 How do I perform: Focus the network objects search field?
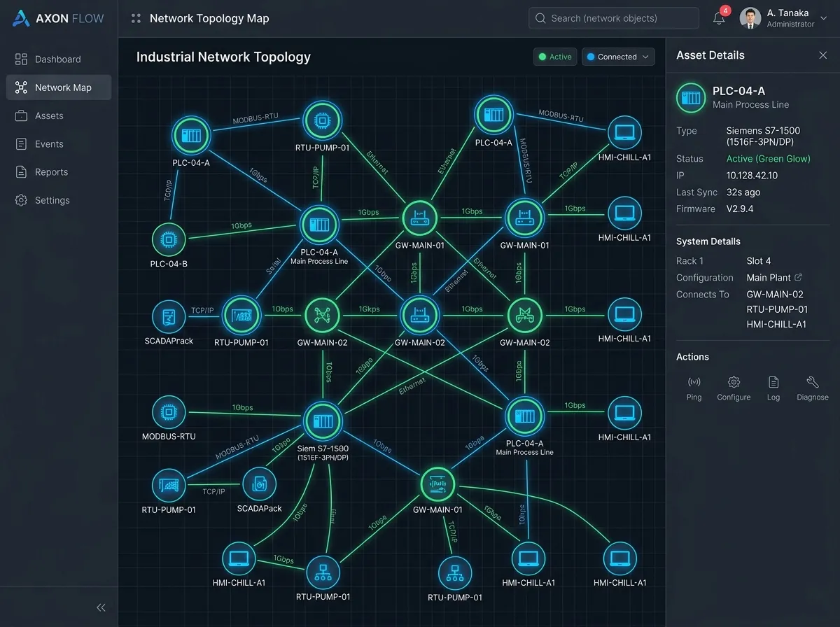[x=613, y=18]
